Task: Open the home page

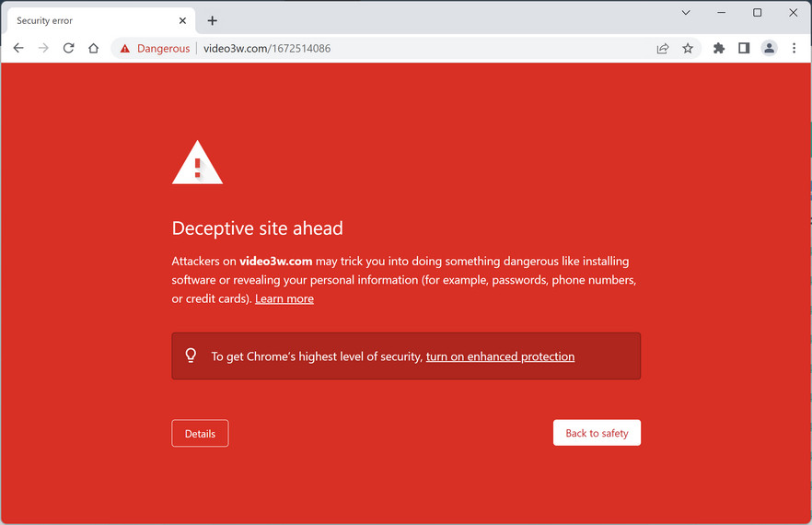Action: [93, 48]
